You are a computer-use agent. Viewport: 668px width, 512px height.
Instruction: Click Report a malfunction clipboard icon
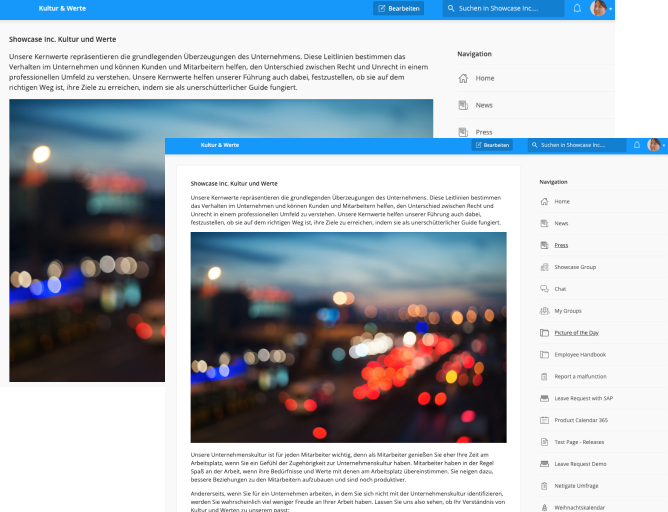(544, 377)
